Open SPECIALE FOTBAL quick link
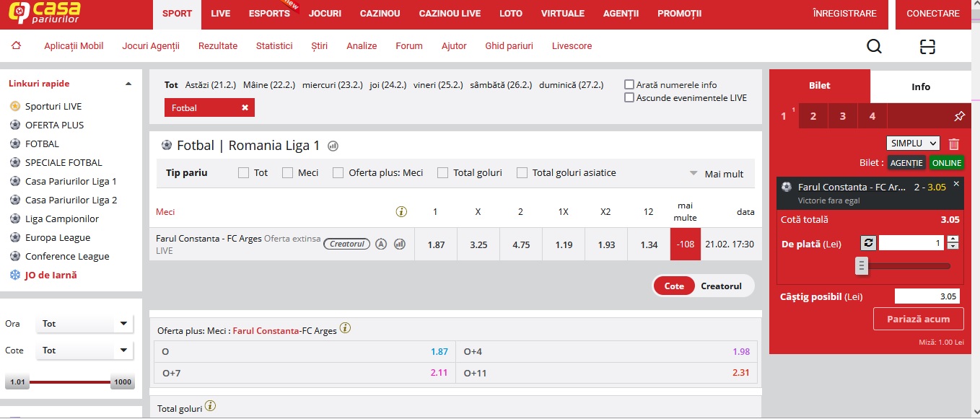This screenshot has width=980, height=419. pyautogui.click(x=64, y=162)
